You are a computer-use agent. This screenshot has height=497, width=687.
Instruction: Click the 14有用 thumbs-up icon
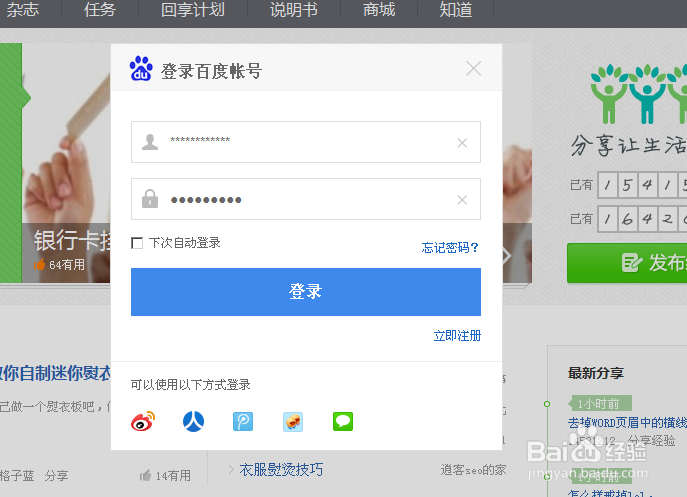point(145,475)
